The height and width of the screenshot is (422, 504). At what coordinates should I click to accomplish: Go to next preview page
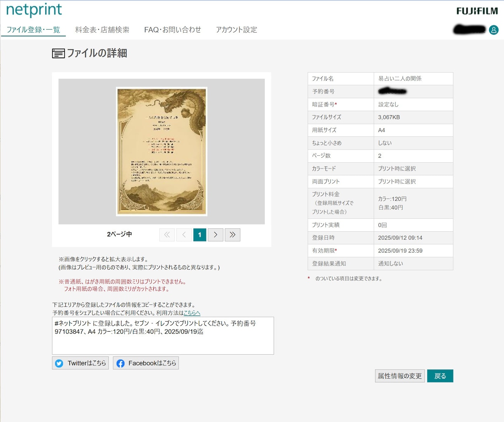(x=216, y=235)
